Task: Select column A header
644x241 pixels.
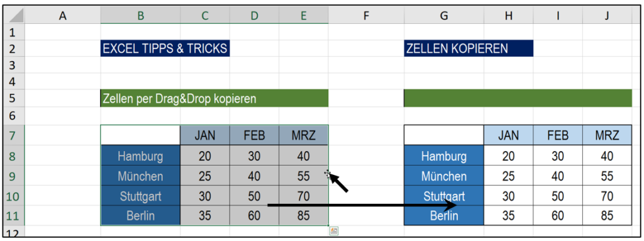Action: 62,16
